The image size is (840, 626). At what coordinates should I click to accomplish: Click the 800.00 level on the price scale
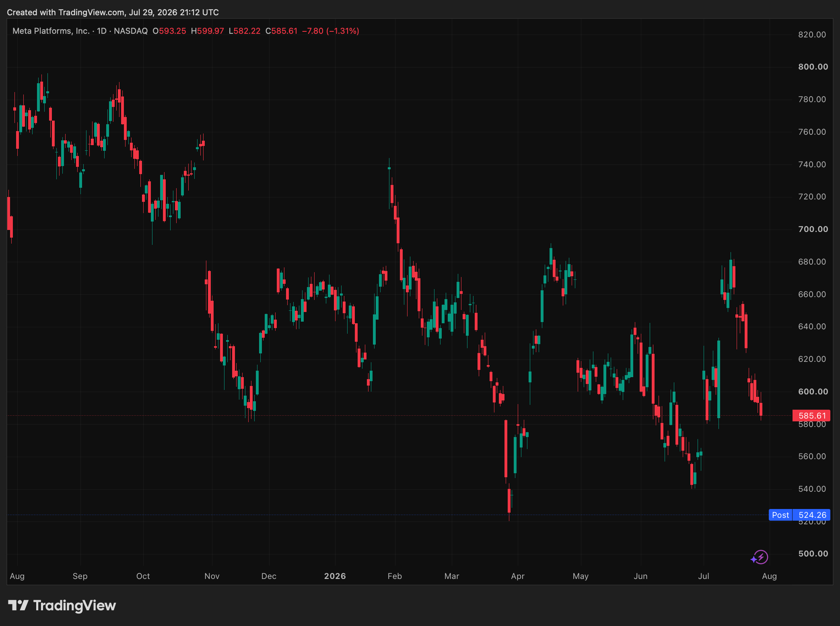tap(813, 67)
